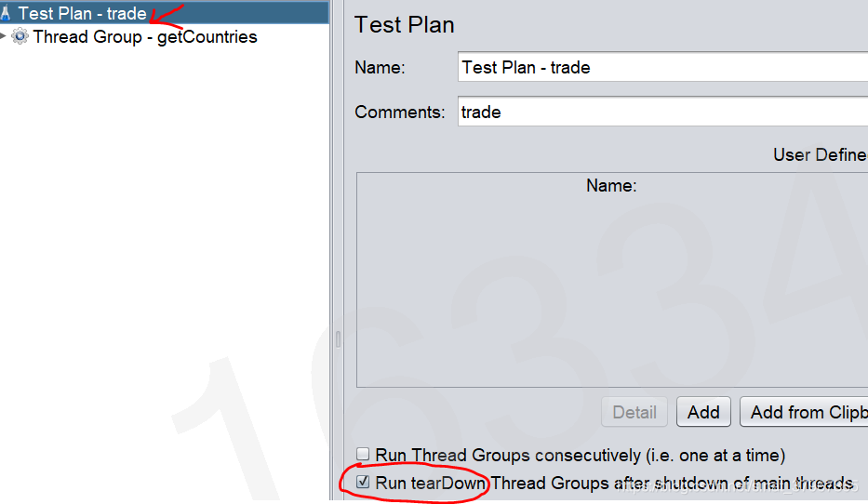Click the Comments input field
The height and width of the screenshot is (504, 868).
pos(662,112)
